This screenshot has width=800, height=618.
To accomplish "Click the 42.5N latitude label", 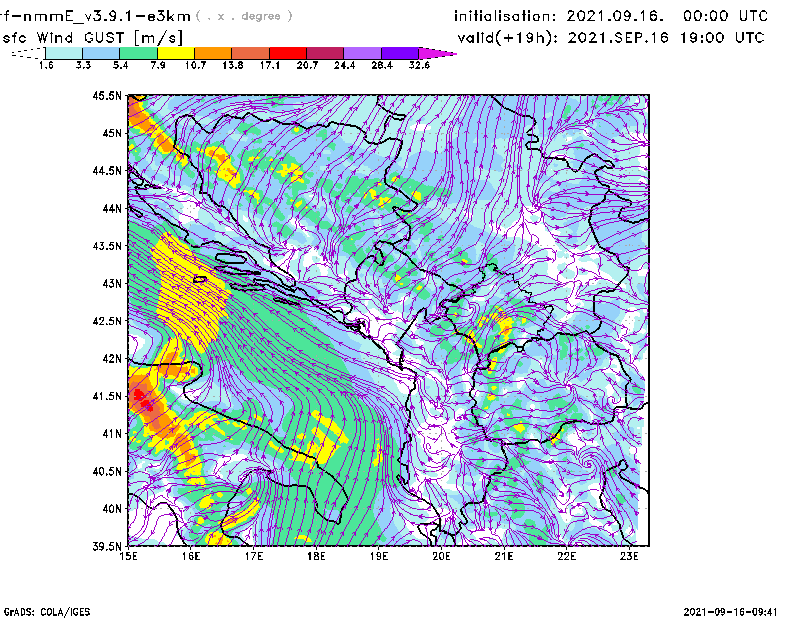I will point(107,321).
